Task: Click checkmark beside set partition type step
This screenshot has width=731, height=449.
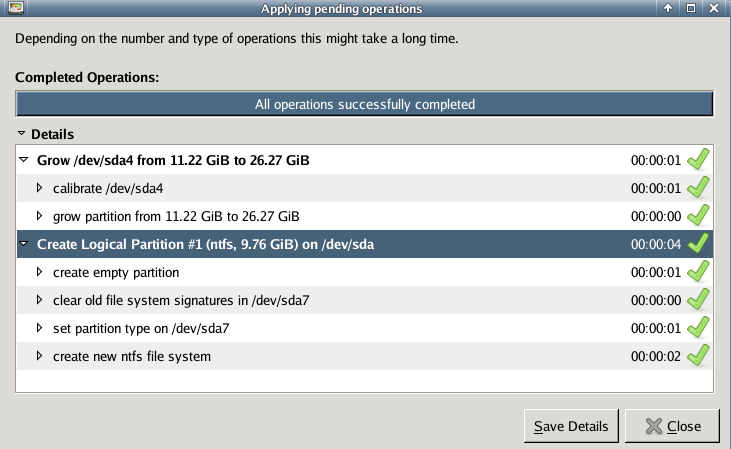Action: [698, 327]
